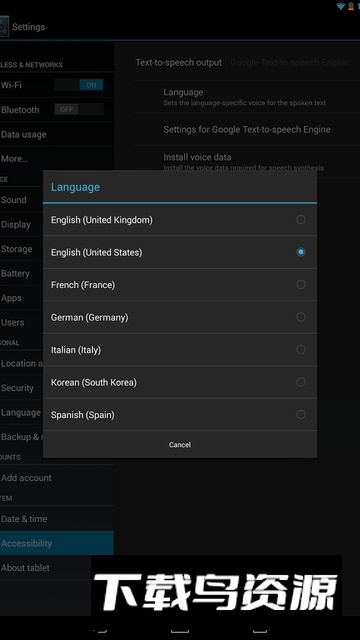Open More... network settings
This screenshot has width=360, height=640.
[x=57, y=159]
